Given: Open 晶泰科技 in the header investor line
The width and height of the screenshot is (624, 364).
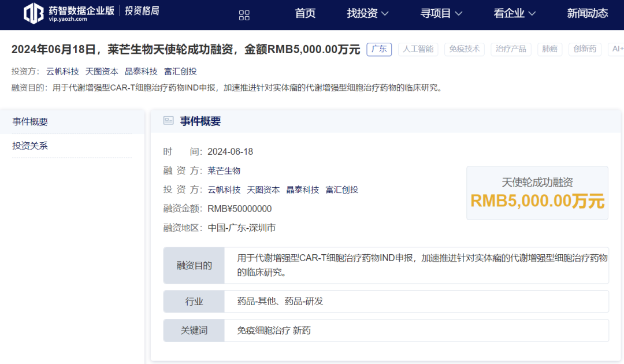Looking at the screenshot, I should coord(142,72).
